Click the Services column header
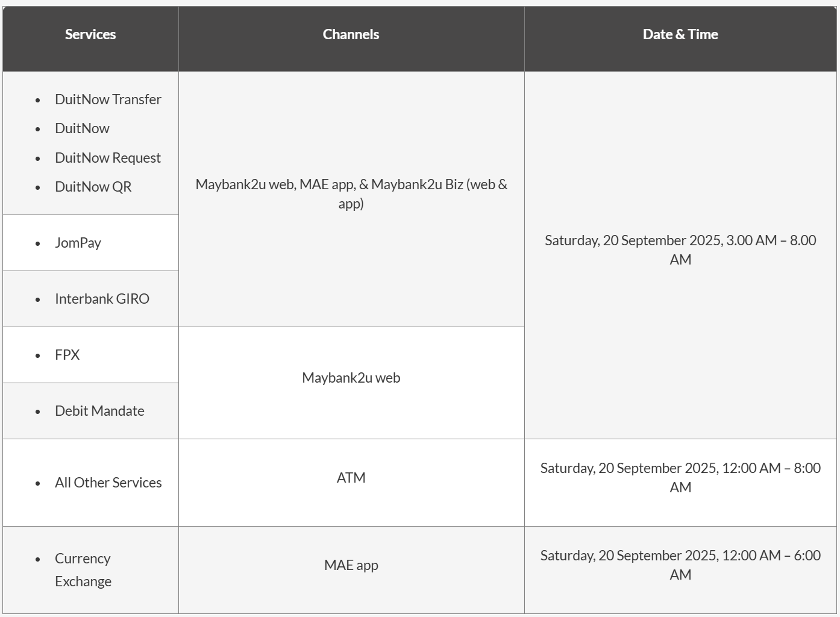Screen dimensions: 840x617 [90, 34]
